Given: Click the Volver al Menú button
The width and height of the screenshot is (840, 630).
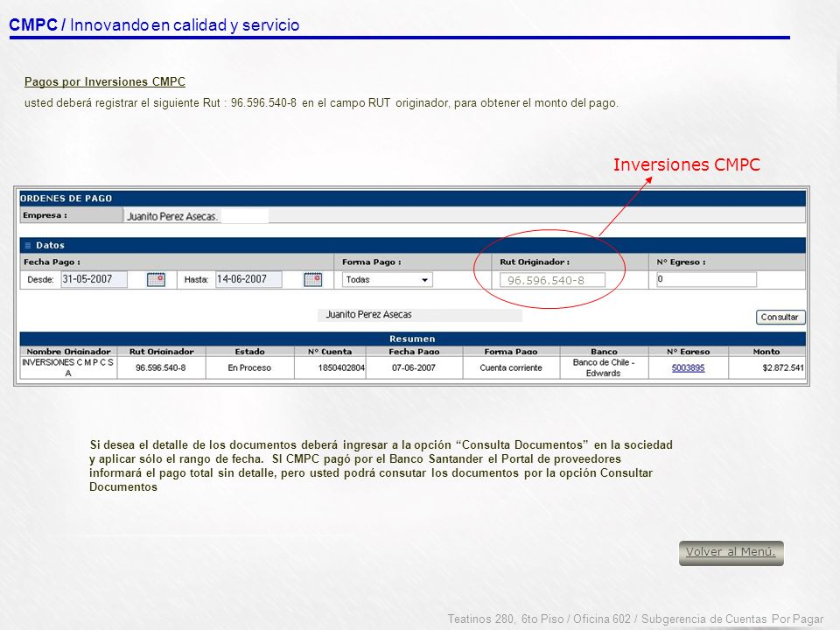Looking at the screenshot, I should [731, 553].
